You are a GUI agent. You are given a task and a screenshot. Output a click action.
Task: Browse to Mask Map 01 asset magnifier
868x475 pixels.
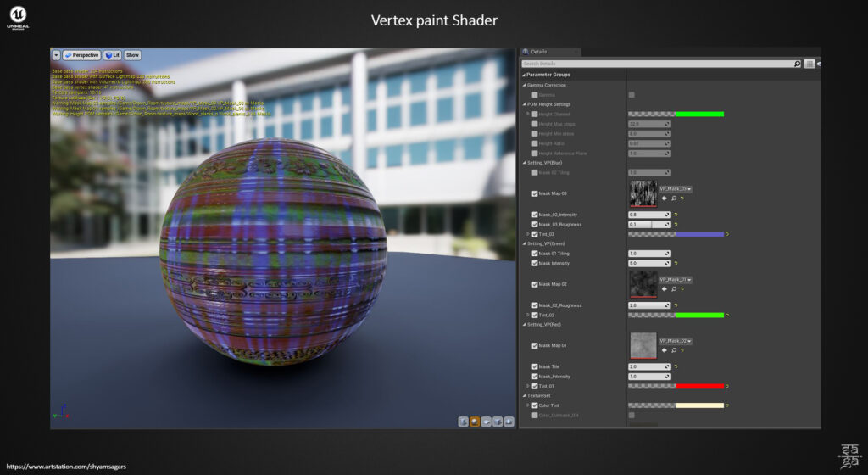(674, 349)
